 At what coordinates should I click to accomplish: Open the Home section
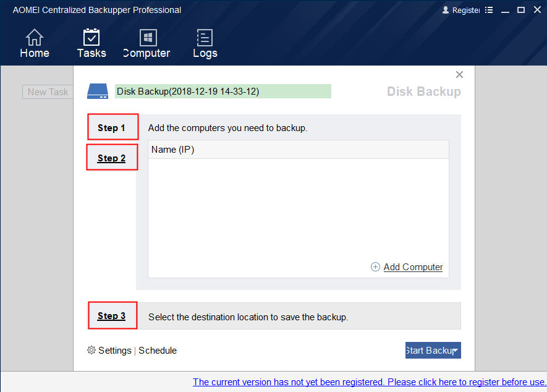[35, 43]
